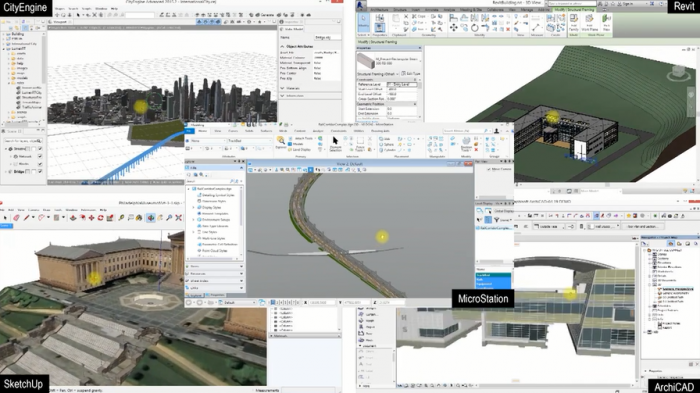Select the SketchUp Paint Bucket tool
Image resolution: width=700 pixels, height=393 pixels.
[x=139, y=217]
